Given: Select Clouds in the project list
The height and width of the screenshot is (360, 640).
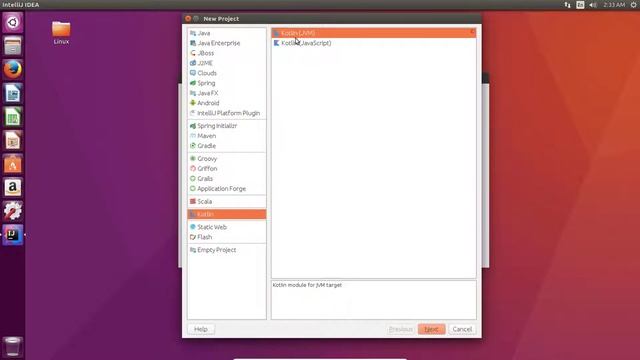Looking at the screenshot, I should (227, 73).
